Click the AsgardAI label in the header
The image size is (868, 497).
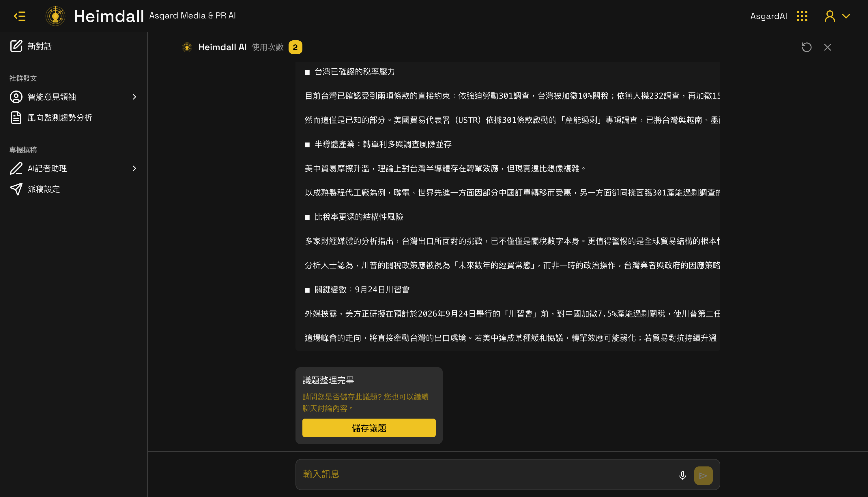tap(769, 16)
